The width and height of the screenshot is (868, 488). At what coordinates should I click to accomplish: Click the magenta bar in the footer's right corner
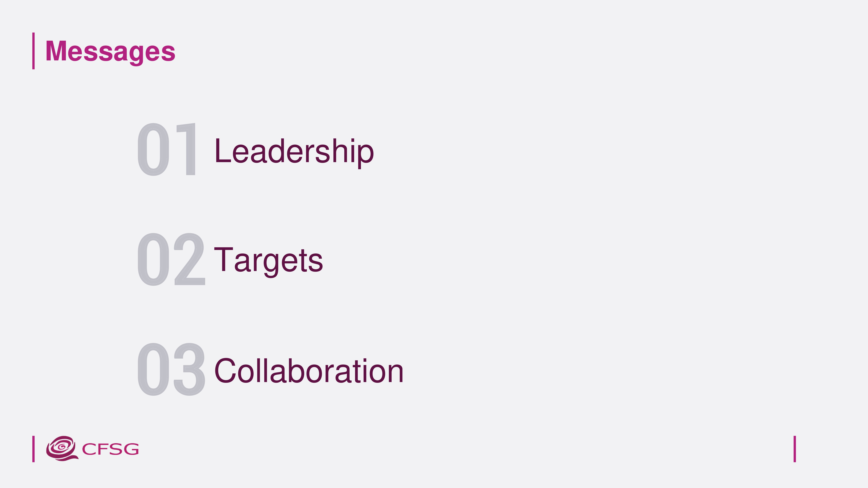pos(795,449)
